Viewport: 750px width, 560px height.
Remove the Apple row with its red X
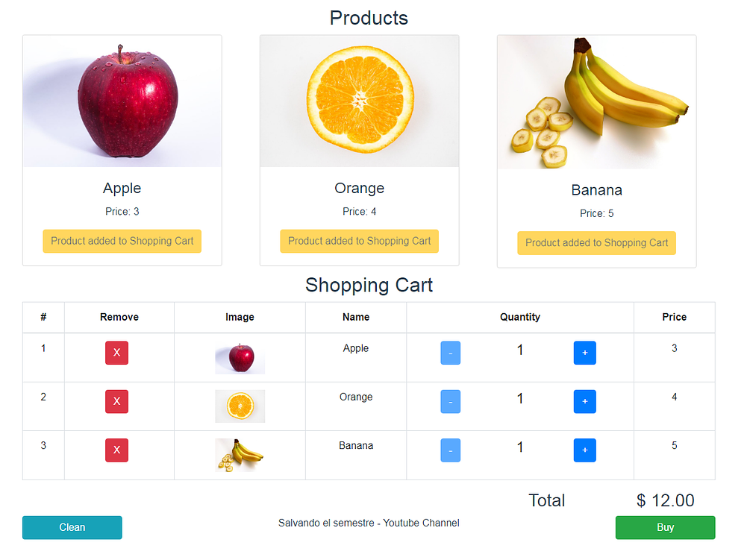pos(116,352)
